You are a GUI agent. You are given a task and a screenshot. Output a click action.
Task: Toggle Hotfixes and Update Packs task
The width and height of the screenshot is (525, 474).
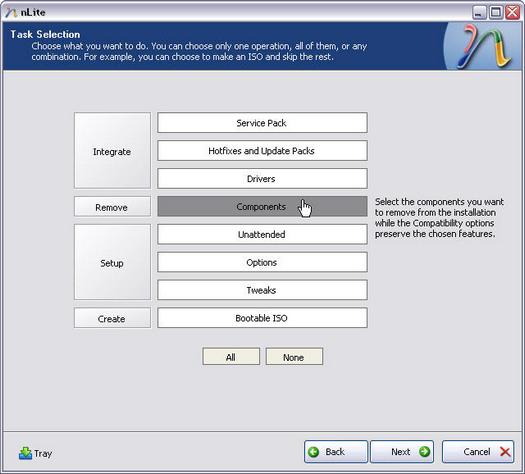tap(262, 151)
